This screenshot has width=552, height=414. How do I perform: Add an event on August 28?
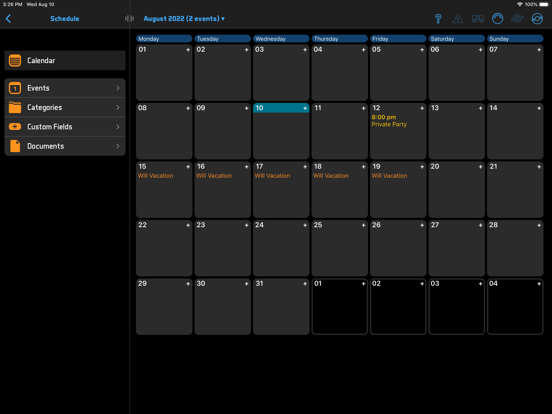coord(539,225)
